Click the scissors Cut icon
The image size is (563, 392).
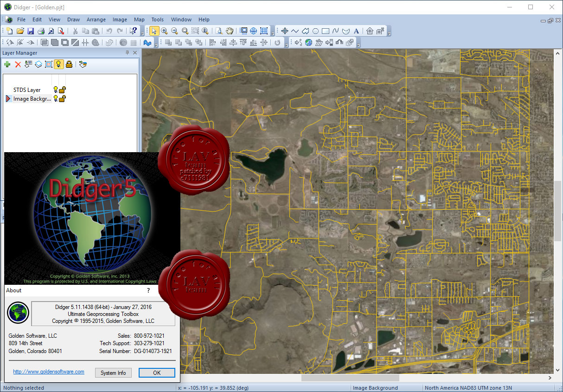75,31
